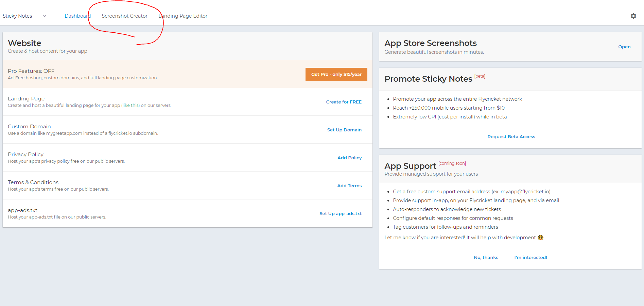Image resolution: width=644 pixels, height=306 pixels.
Task: Go to the Landing Page Editor tab
Action: tap(183, 16)
